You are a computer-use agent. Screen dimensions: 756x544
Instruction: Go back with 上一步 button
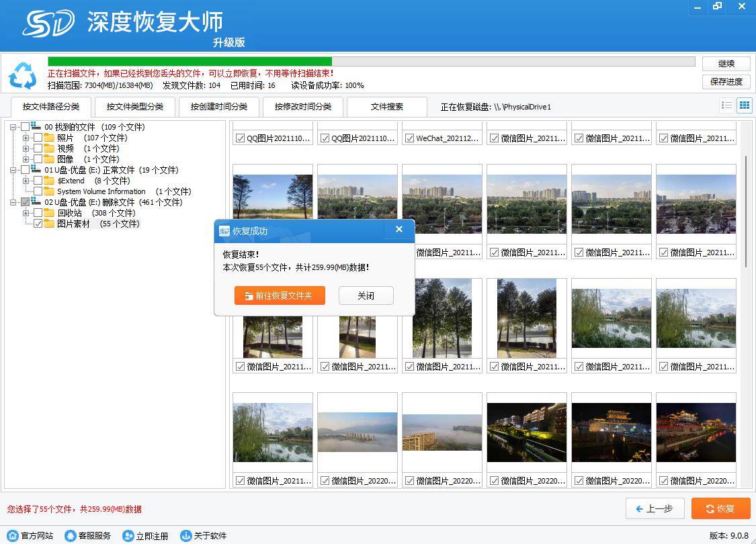pos(655,508)
